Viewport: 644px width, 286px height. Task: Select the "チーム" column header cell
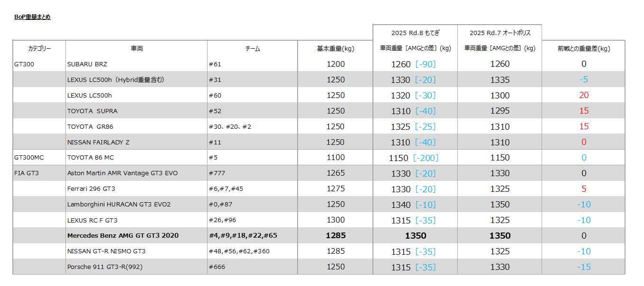click(x=253, y=49)
